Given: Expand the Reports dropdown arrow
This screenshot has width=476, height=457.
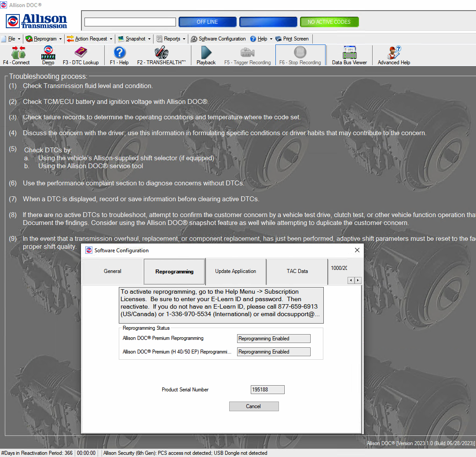Looking at the screenshot, I should [x=184, y=39].
